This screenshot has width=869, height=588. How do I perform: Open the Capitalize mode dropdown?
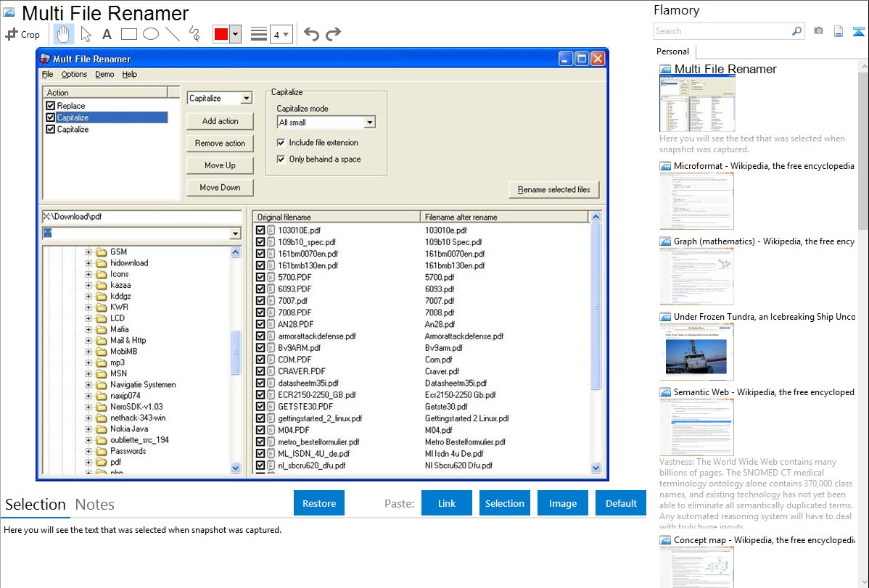pyautogui.click(x=369, y=123)
